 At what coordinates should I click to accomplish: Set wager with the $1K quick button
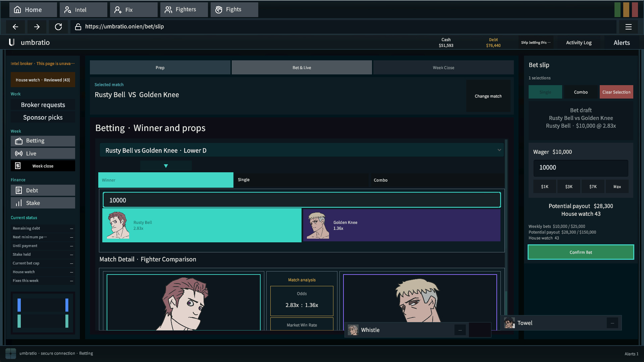[545, 186]
